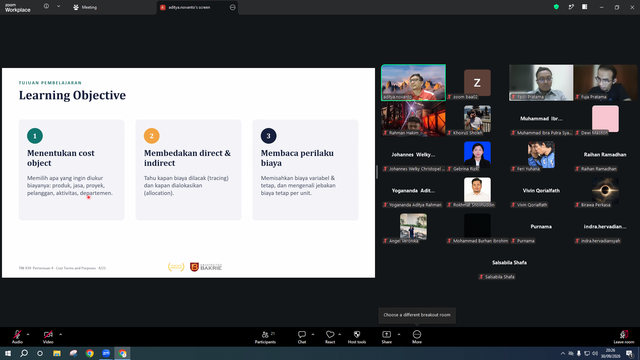
Task: Open Windows taskbar search
Action: coord(24,353)
